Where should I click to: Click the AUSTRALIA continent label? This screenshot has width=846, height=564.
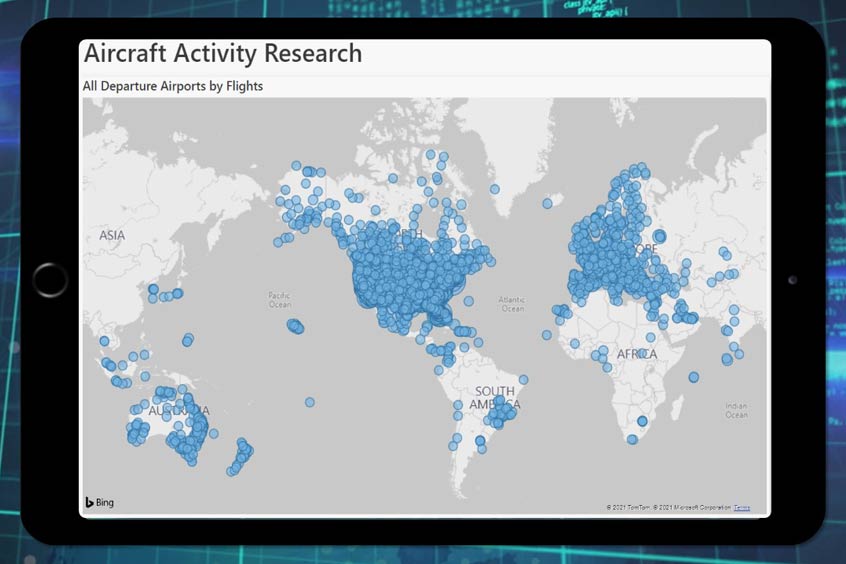(179, 411)
